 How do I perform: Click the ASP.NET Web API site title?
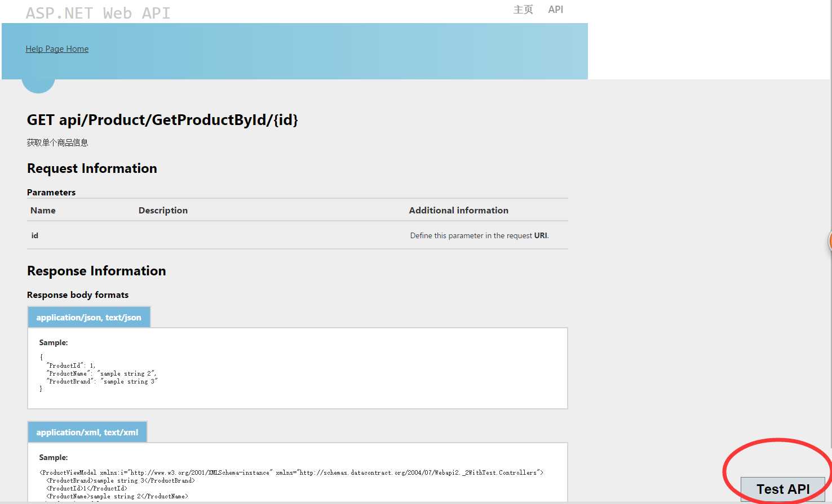98,13
